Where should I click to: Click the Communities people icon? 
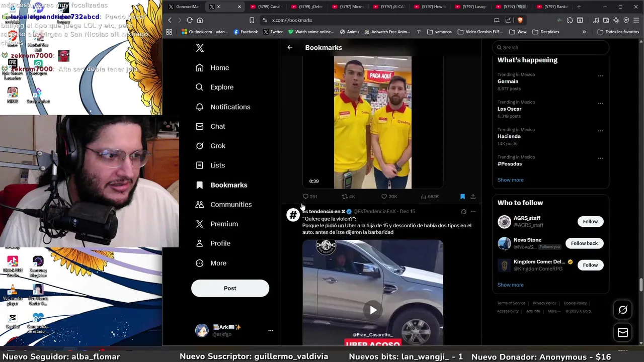pos(200,205)
